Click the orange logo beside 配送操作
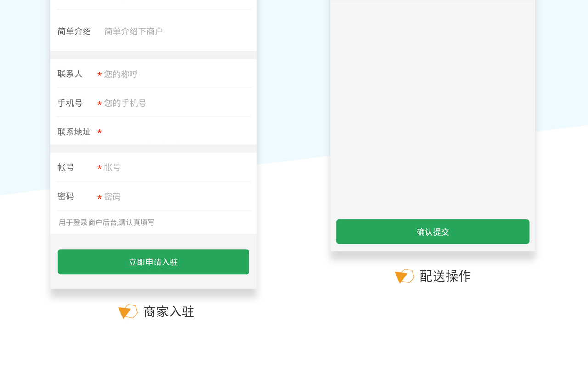588x368 pixels. [404, 276]
